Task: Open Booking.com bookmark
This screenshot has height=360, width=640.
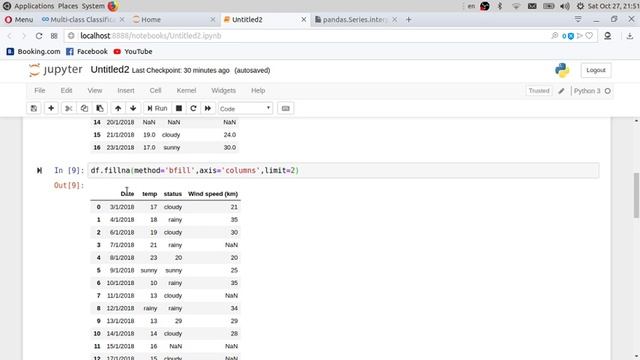Action: click(x=33, y=51)
